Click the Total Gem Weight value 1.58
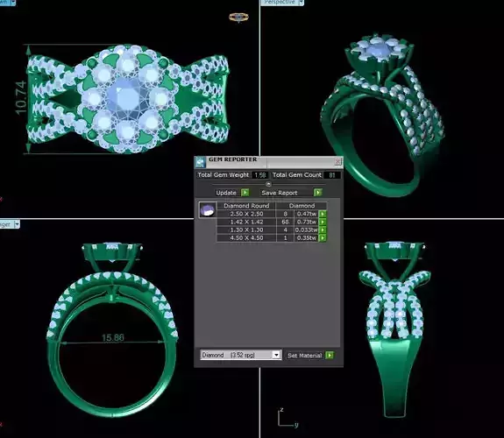Screen dimensions: 504x438 pyautogui.click(x=260, y=175)
